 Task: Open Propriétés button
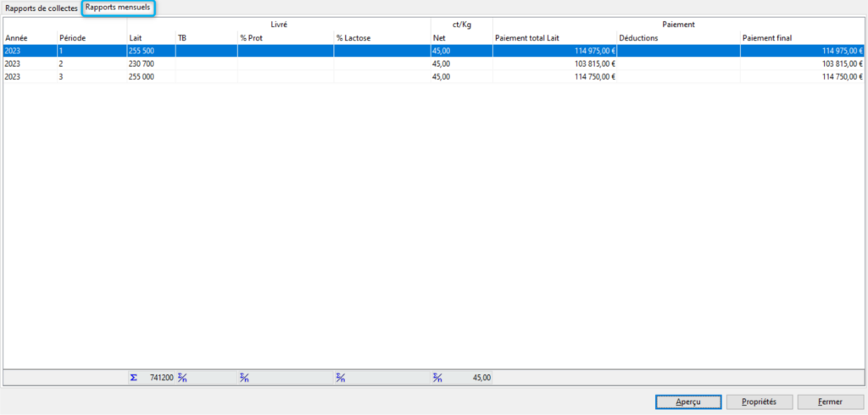click(x=759, y=401)
